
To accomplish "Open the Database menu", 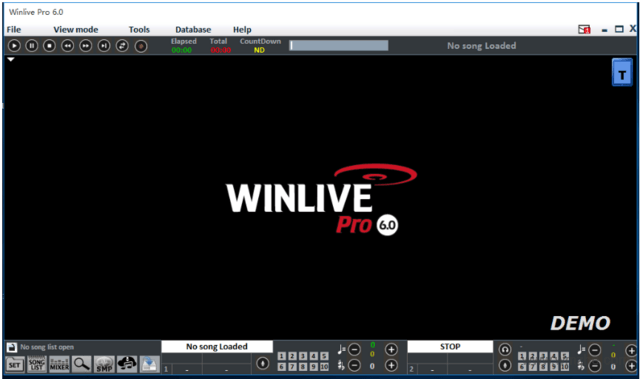I will [193, 29].
